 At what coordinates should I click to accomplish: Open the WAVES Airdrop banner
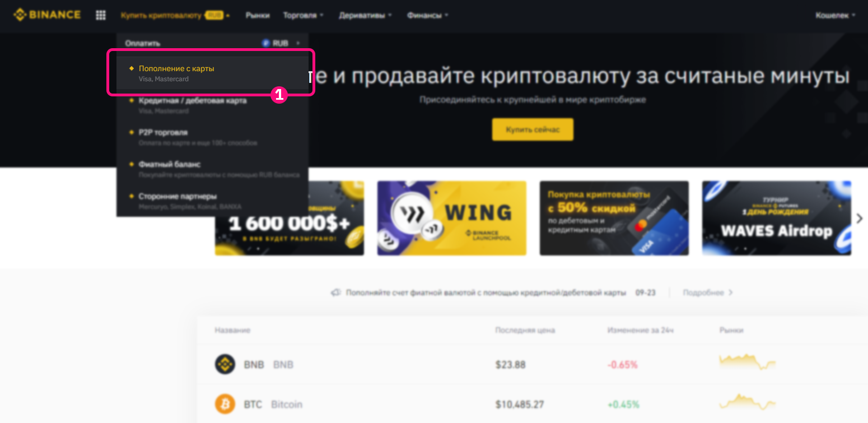tap(777, 218)
